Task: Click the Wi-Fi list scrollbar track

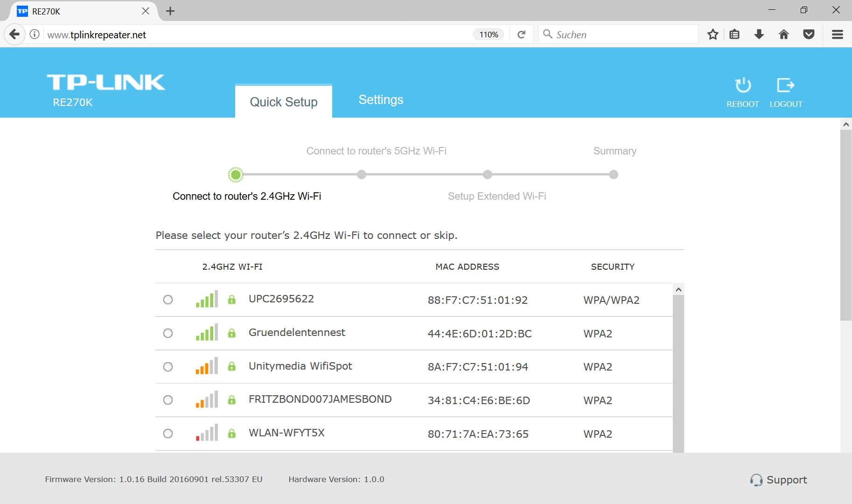Action: [678, 373]
